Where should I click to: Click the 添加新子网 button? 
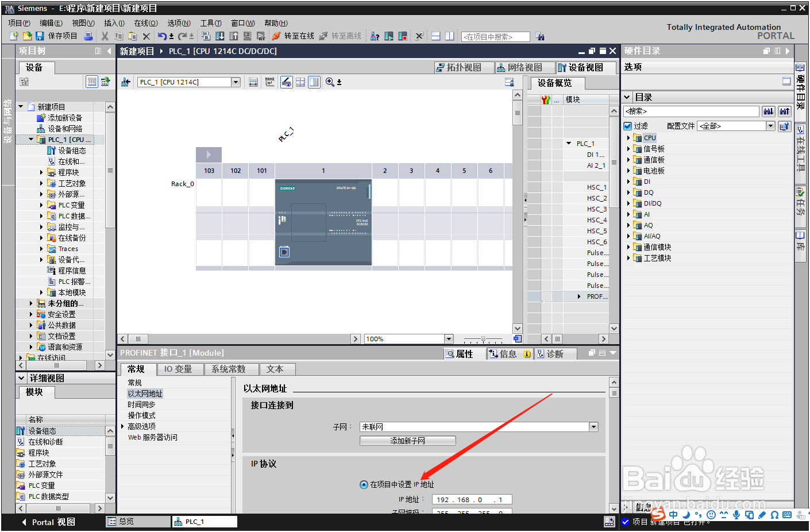407,441
